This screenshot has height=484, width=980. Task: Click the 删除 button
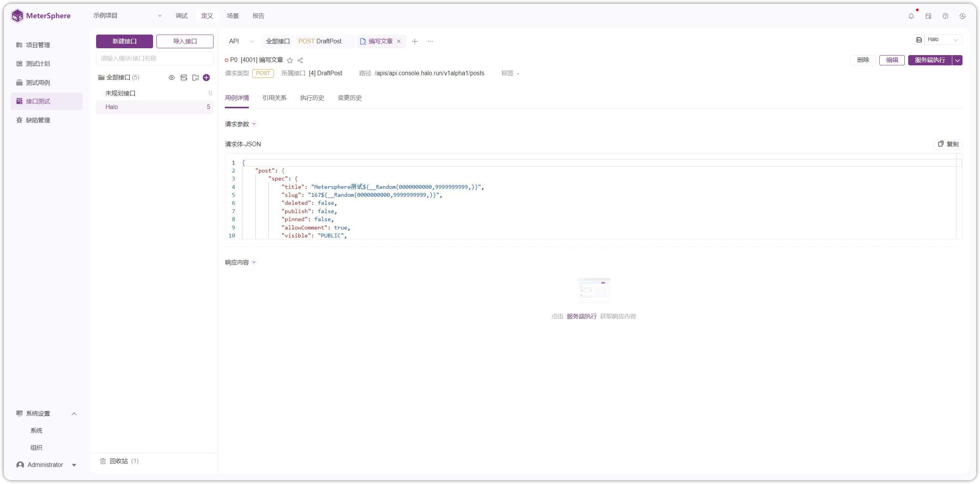[x=863, y=60]
